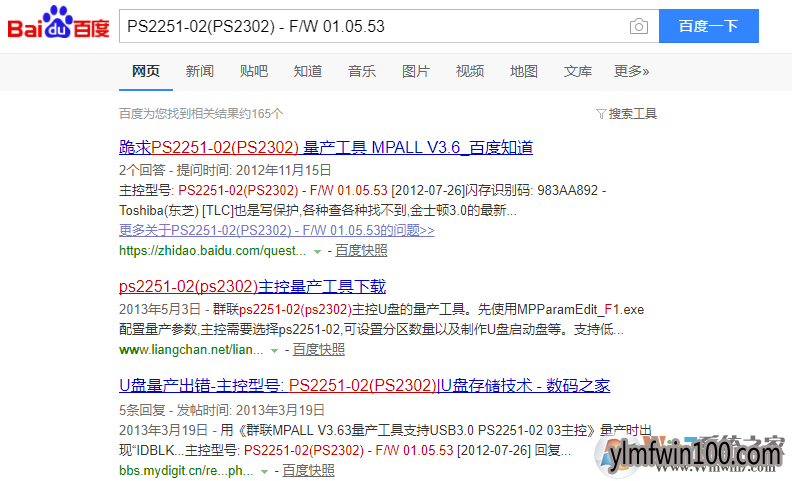Screen dimensions: 792x481
Task: Click the Baidu logo
Action: click(59, 23)
